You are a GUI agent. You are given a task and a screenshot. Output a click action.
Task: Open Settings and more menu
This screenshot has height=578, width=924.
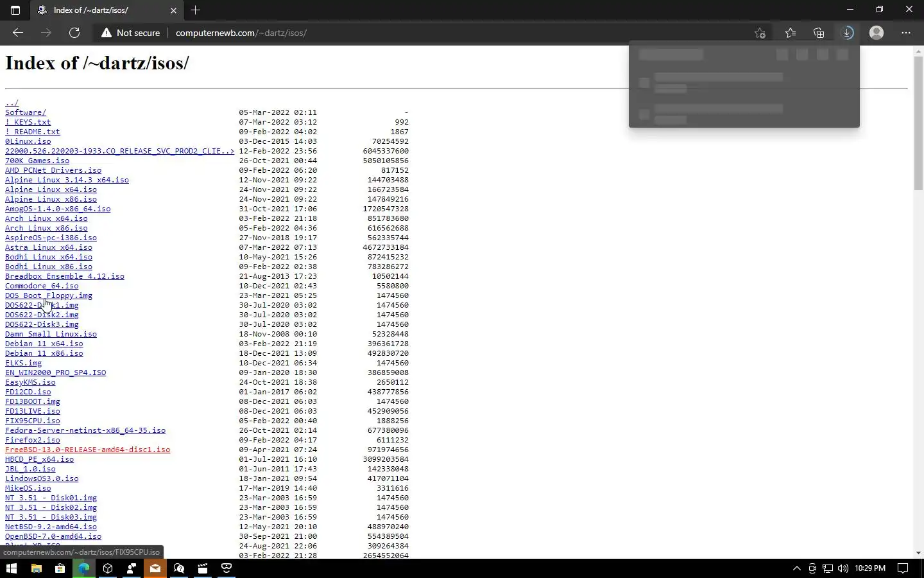(906, 33)
